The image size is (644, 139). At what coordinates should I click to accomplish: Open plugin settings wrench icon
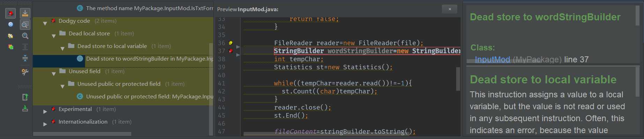click(25, 72)
